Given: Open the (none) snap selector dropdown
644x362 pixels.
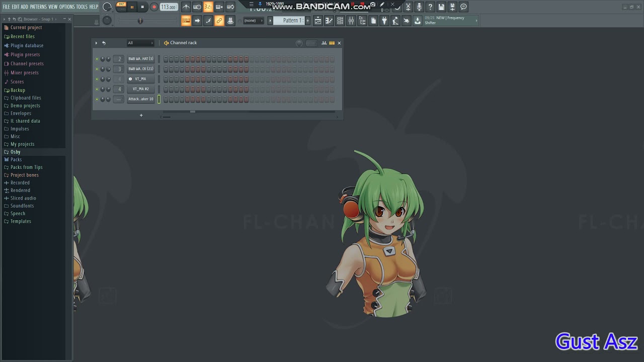Looking at the screenshot, I should tap(254, 21).
